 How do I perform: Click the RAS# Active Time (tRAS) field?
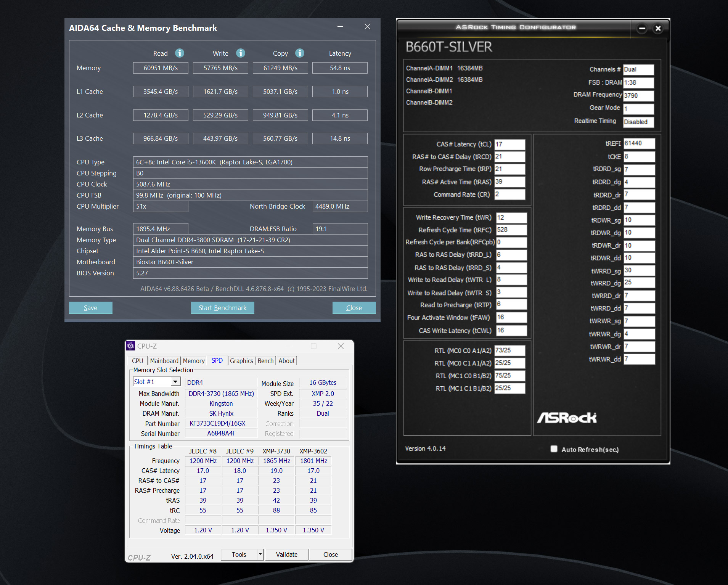click(510, 182)
